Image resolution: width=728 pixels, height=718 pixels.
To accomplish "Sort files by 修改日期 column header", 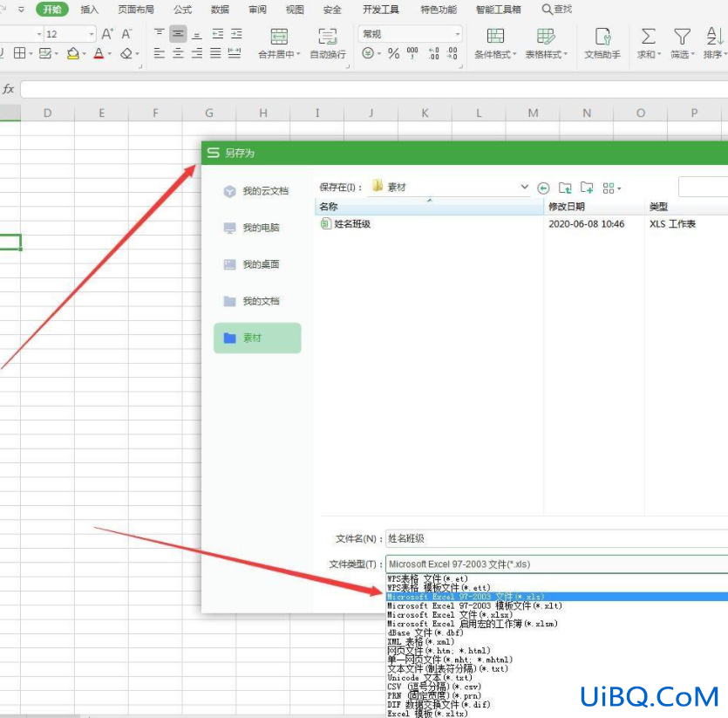I will click(594, 207).
